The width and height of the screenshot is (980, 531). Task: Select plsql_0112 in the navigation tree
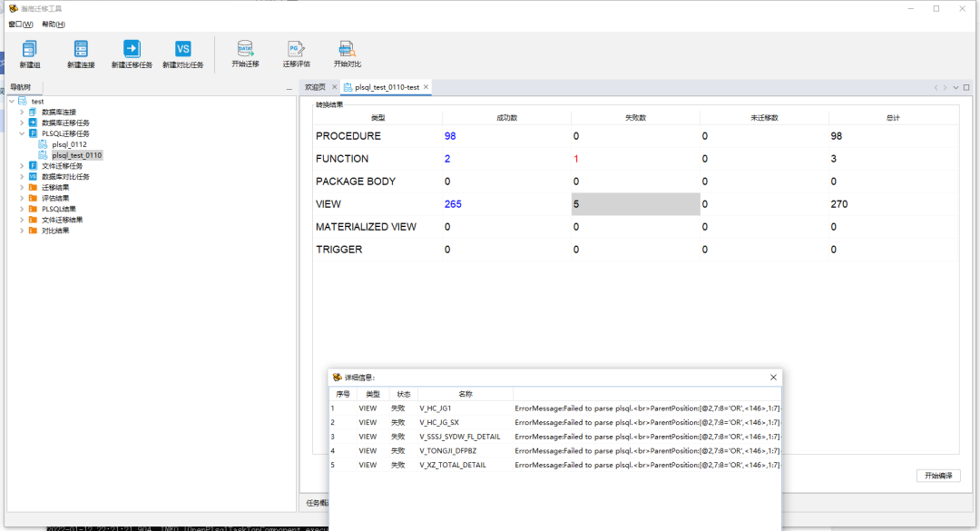(69, 144)
